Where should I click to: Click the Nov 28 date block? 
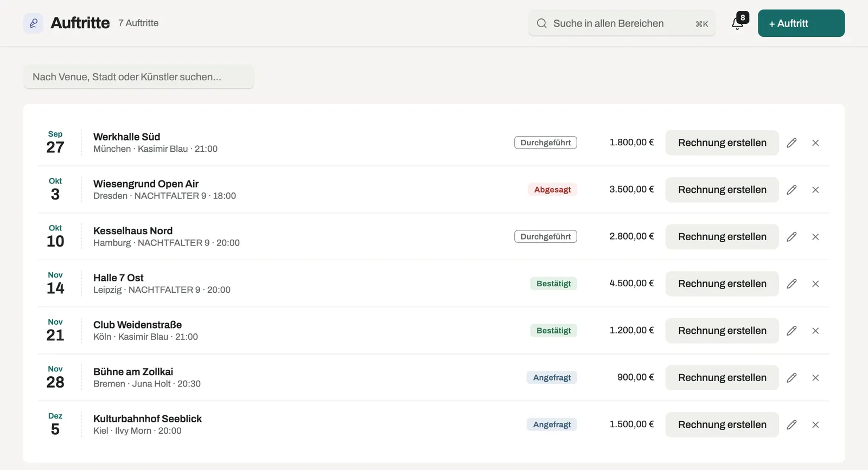(55, 377)
